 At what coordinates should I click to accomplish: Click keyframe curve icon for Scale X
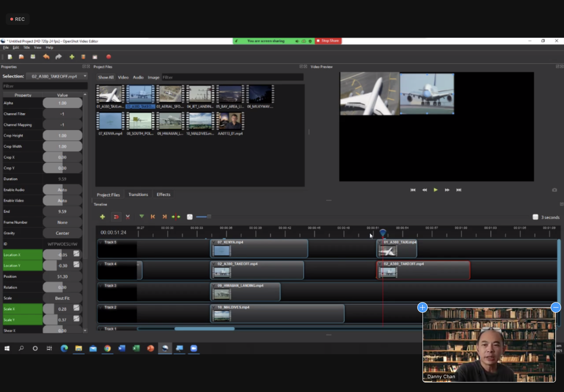click(76, 308)
